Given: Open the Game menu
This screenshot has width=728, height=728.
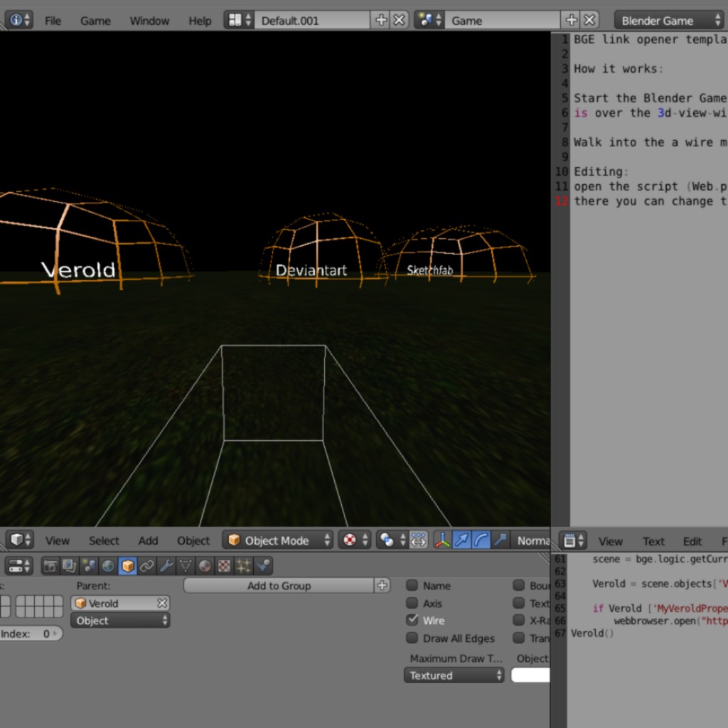Looking at the screenshot, I should (95, 20).
